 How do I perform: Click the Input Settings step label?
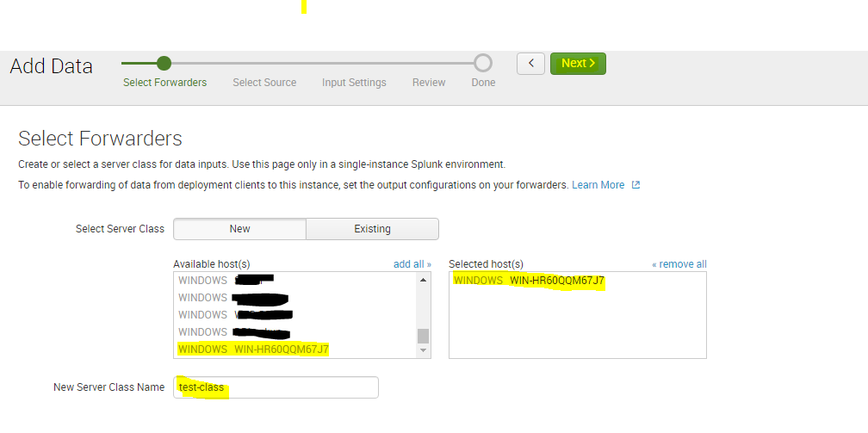coord(354,83)
